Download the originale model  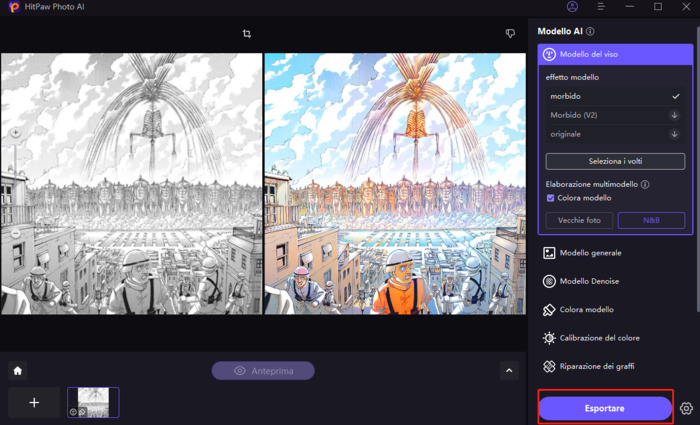(674, 134)
